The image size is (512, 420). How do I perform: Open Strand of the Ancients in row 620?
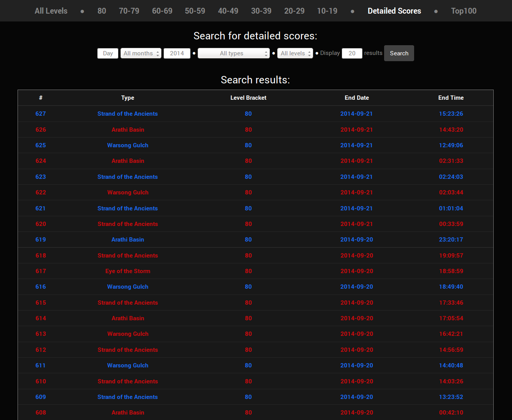coord(128,224)
